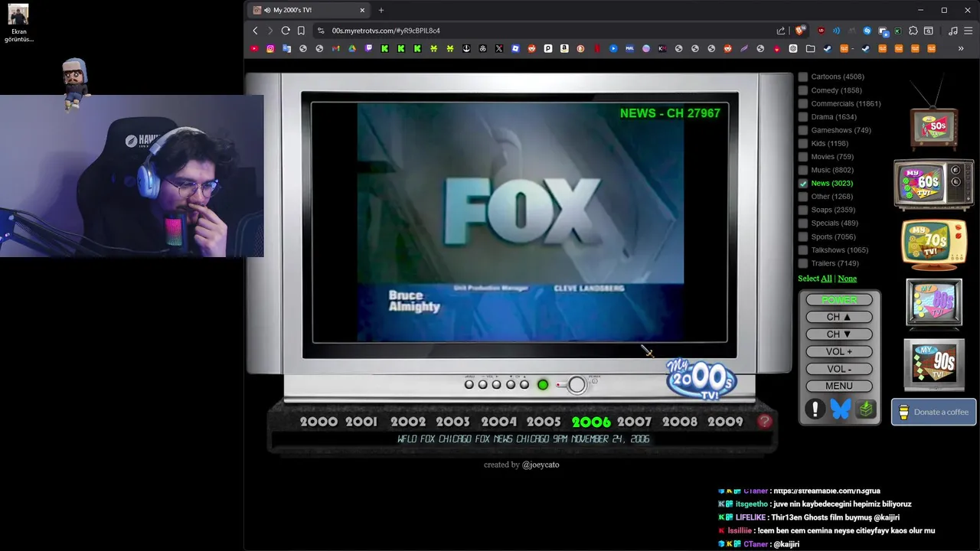Open the Instagram bookmark icon
This screenshot has width=980, height=551.
point(270,48)
